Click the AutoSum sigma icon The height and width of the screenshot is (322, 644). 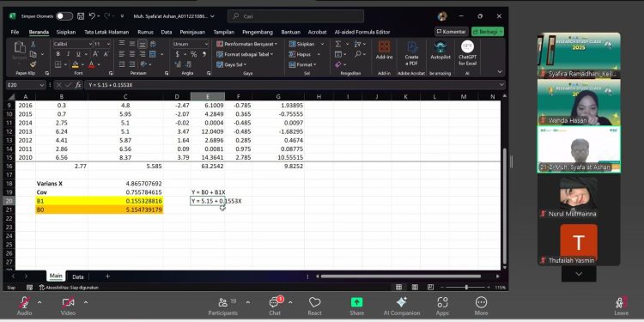(337, 44)
